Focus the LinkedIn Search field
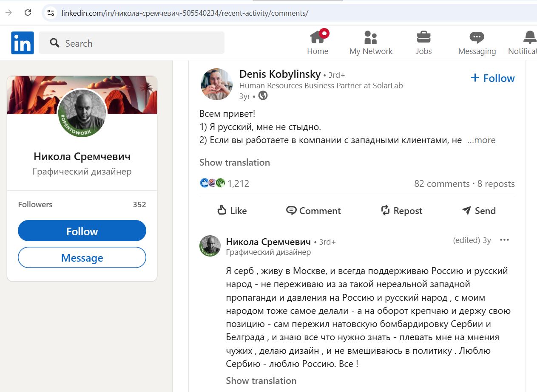 coord(131,43)
